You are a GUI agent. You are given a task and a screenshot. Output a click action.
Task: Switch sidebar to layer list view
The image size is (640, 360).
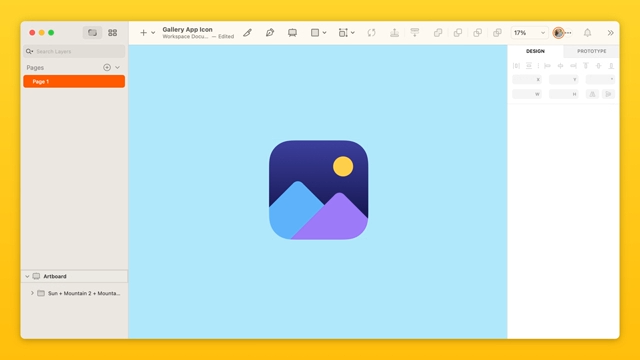[x=92, y=33]
